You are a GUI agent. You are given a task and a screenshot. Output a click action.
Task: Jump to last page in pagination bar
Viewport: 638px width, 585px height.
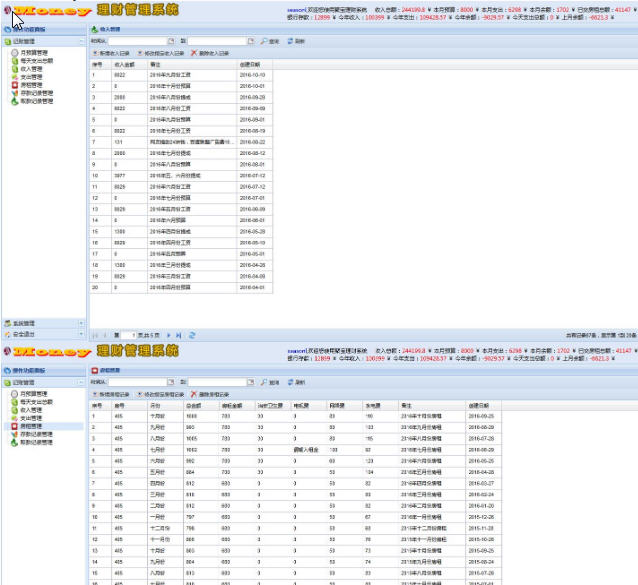coord(179,335)
